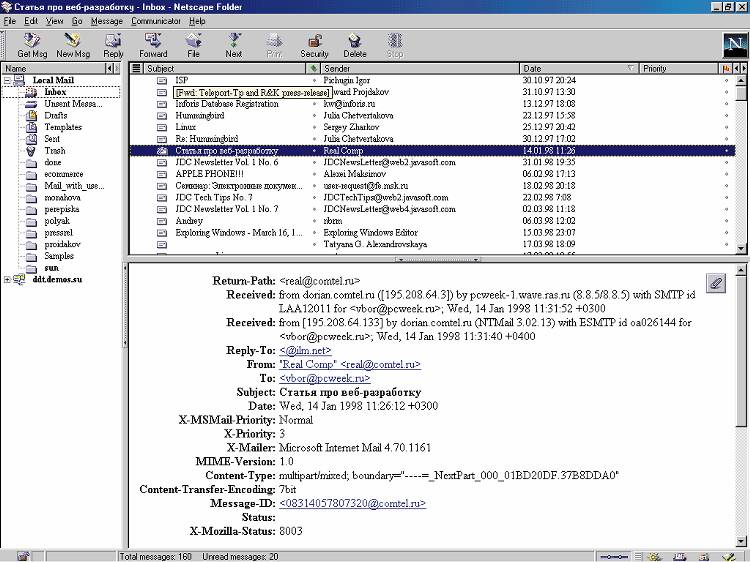The width and height of the screenshot is (750, 562).
Task: Collapse the Local Mail tree node
Action: 7,80
